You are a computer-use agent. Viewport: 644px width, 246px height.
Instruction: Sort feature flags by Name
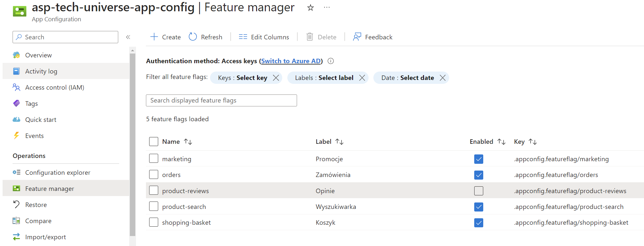pos(188,142)
